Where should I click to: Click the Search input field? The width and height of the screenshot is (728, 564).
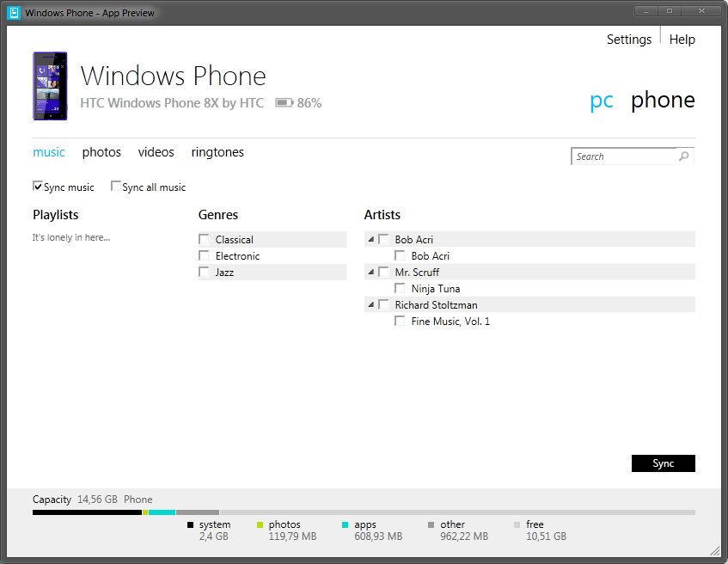[x=625, y=156]
